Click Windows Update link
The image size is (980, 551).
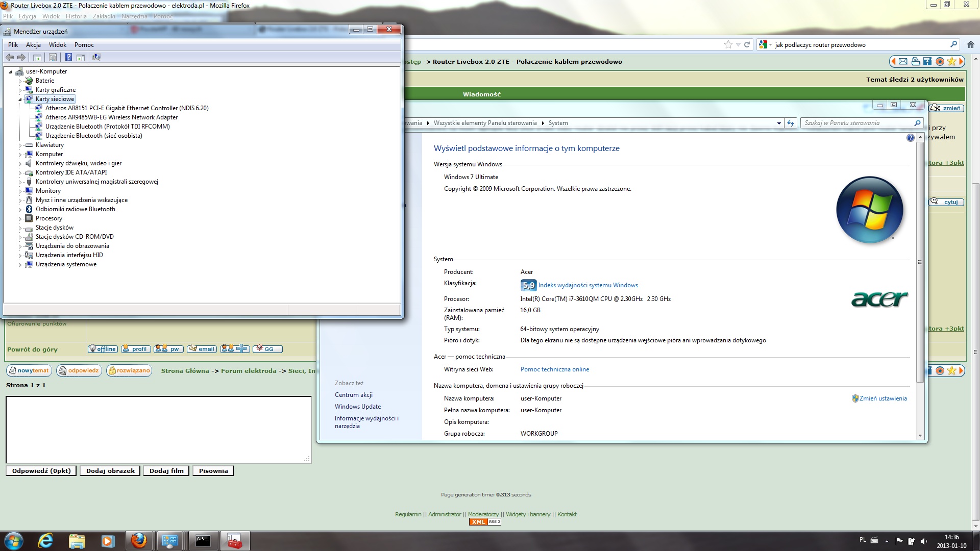pos(357,407)
